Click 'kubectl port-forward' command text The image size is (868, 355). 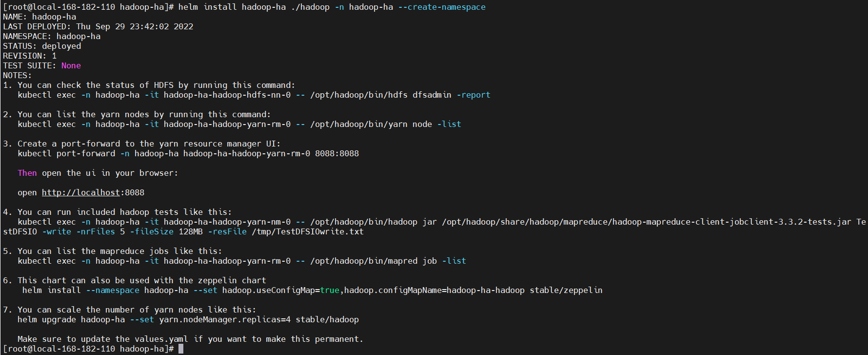(x=66, y=153)
